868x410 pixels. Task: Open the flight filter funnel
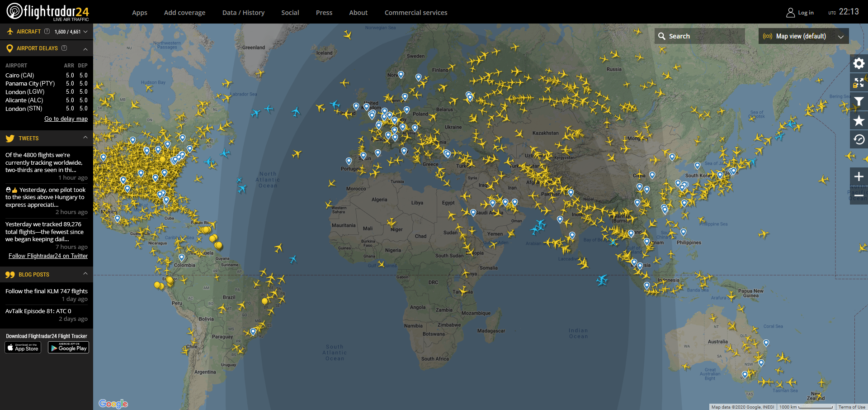click(859, 101)
